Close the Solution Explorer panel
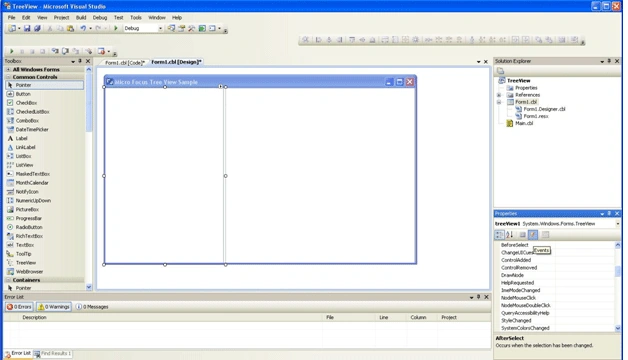Viewport: 628px width, 360px height. tap(617, 61)
